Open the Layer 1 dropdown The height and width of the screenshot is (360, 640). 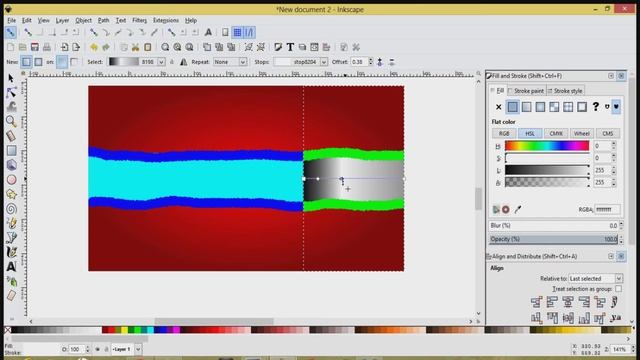[126, 349]
